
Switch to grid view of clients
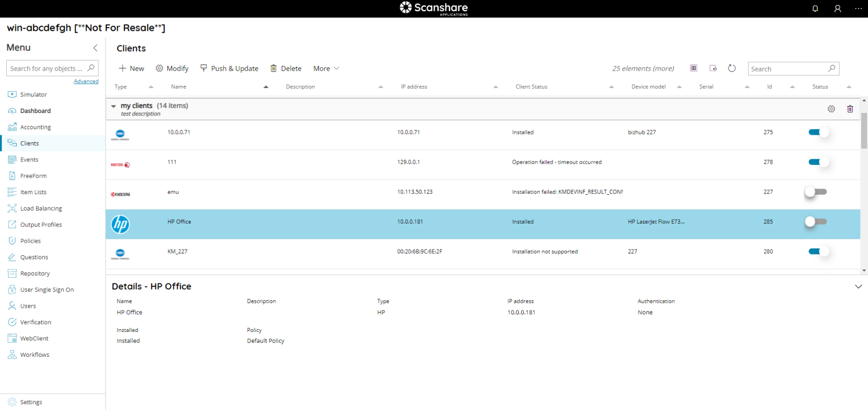(693, 68)
